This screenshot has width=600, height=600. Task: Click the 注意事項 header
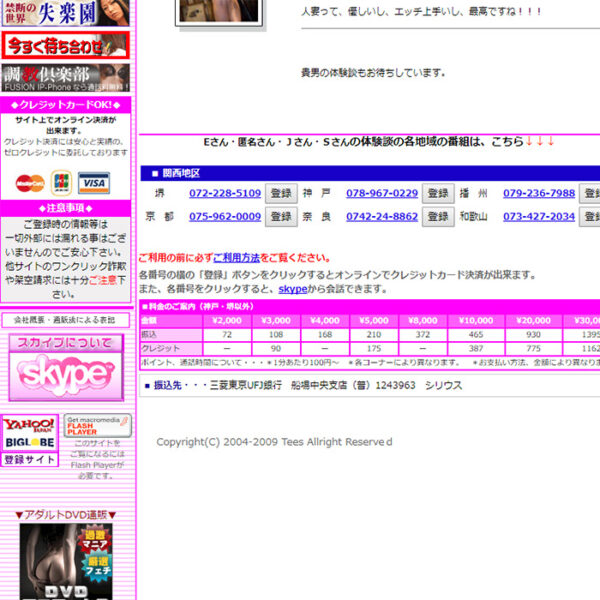click(x=65, y=208)
